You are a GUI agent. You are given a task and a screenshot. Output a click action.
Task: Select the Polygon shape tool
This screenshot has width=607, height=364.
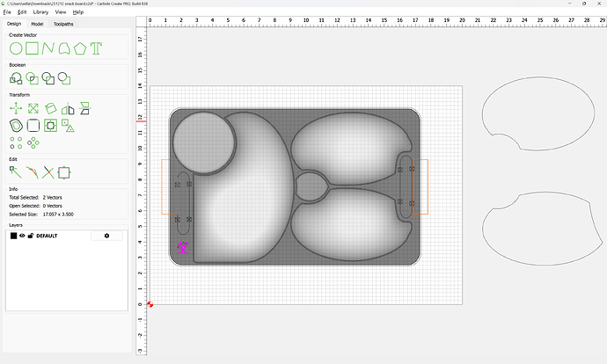pyautogui.click(x=80, y=48)
